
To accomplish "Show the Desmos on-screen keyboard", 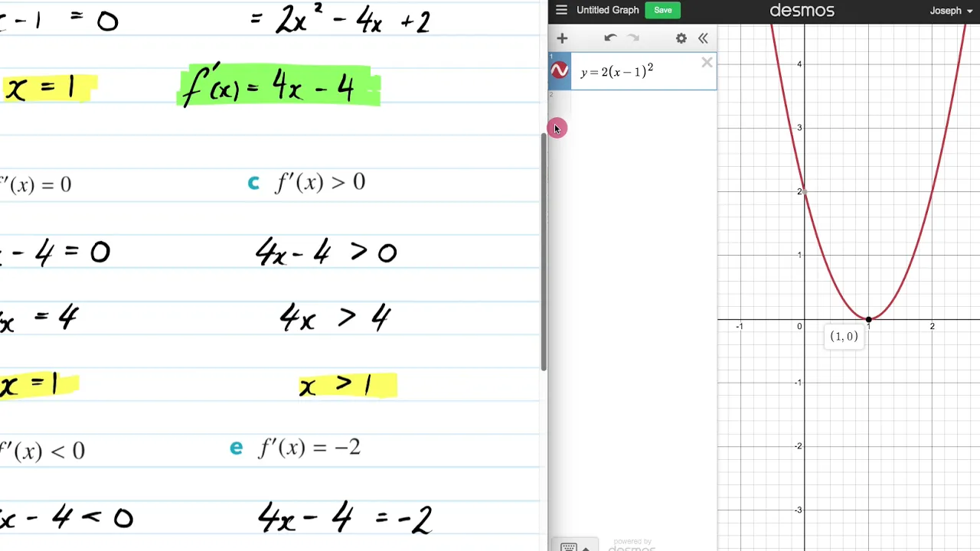I will (x=574, y=546).
